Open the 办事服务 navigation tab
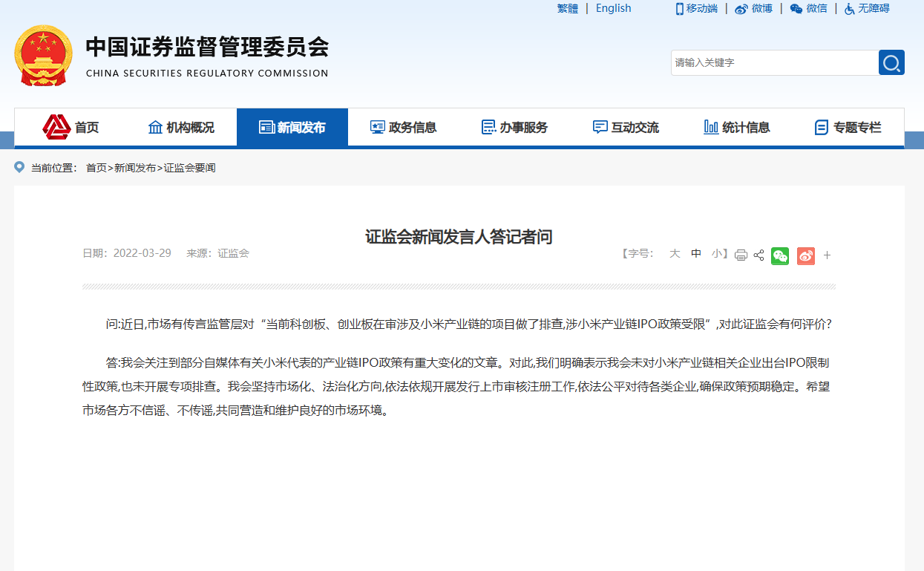The width and height of the screenshot is (924, 571). coord(515,127)
